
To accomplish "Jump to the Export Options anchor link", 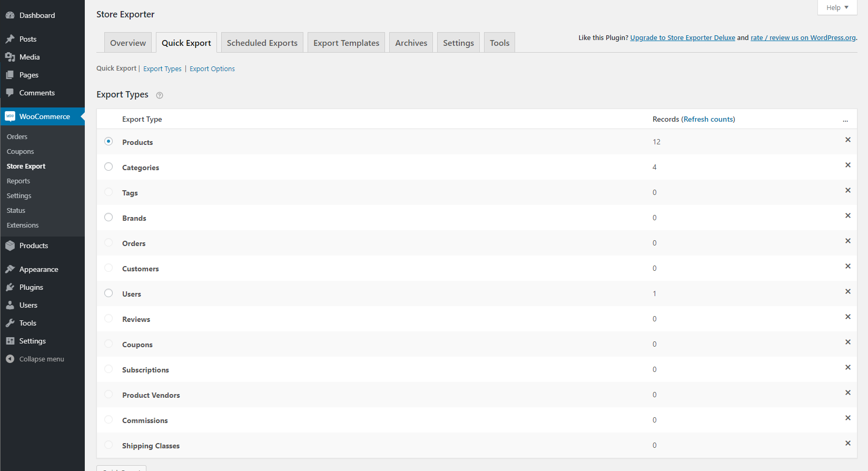I will [212, 68].
